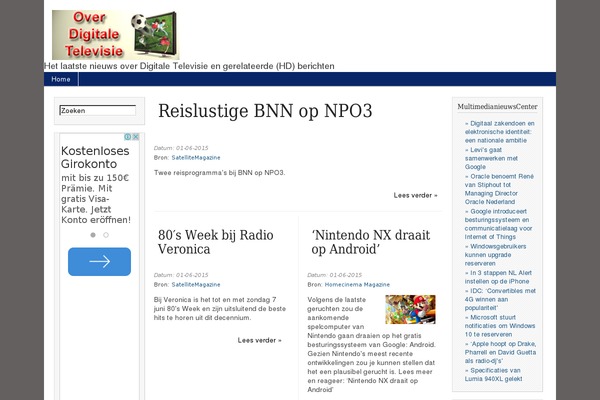Screen dimensions: 600x400
Task: Open article Reislustige BNN op NPO3
Action: pyautogui.click(x=265, y=111)
